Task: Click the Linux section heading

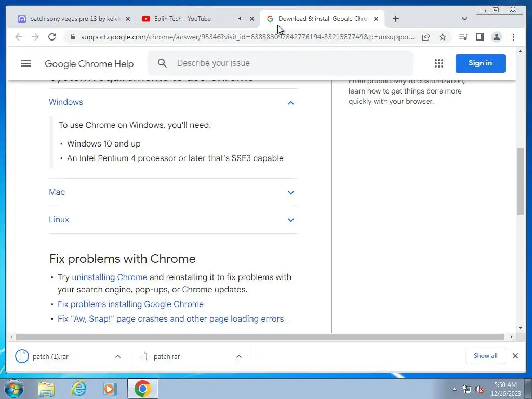Action: click(x=59, y=220)
